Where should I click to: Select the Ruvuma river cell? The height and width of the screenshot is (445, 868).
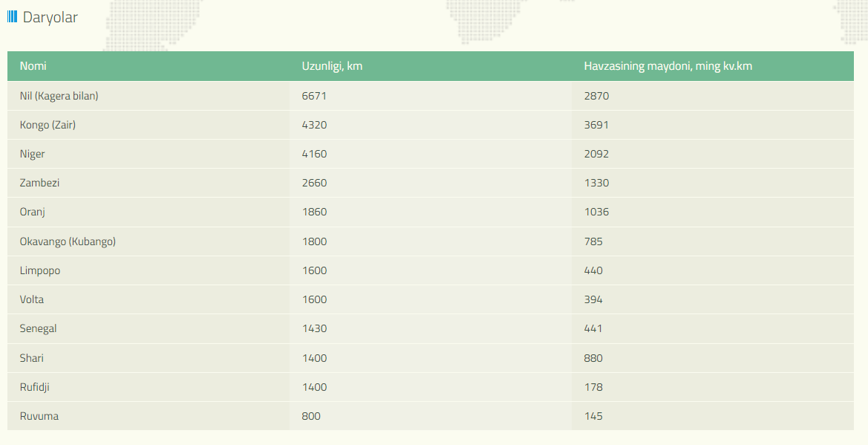click(x=39, y=416)
